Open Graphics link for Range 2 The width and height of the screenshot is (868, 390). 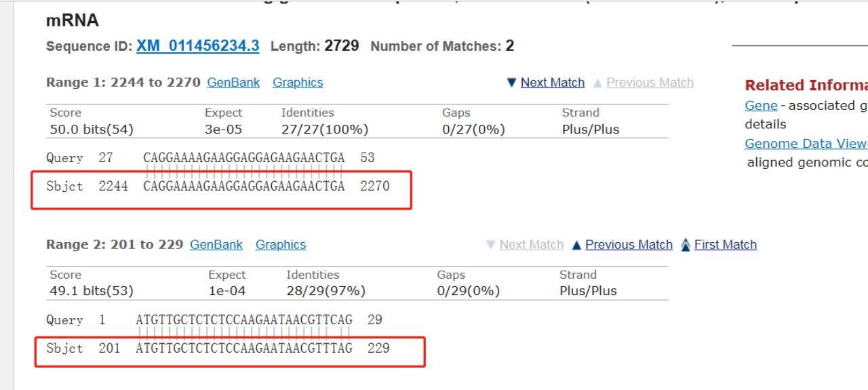pyautogui.click(x=280, y=245)
